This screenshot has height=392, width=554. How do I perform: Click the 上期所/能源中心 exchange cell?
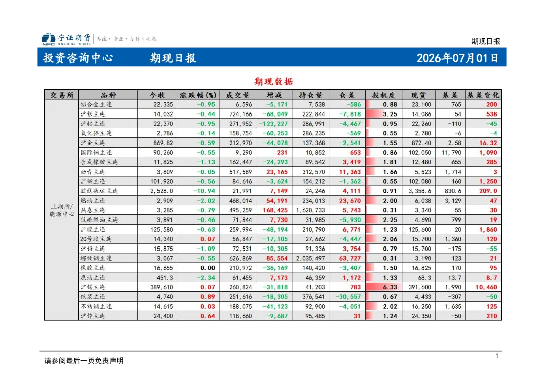click(62, 210)
